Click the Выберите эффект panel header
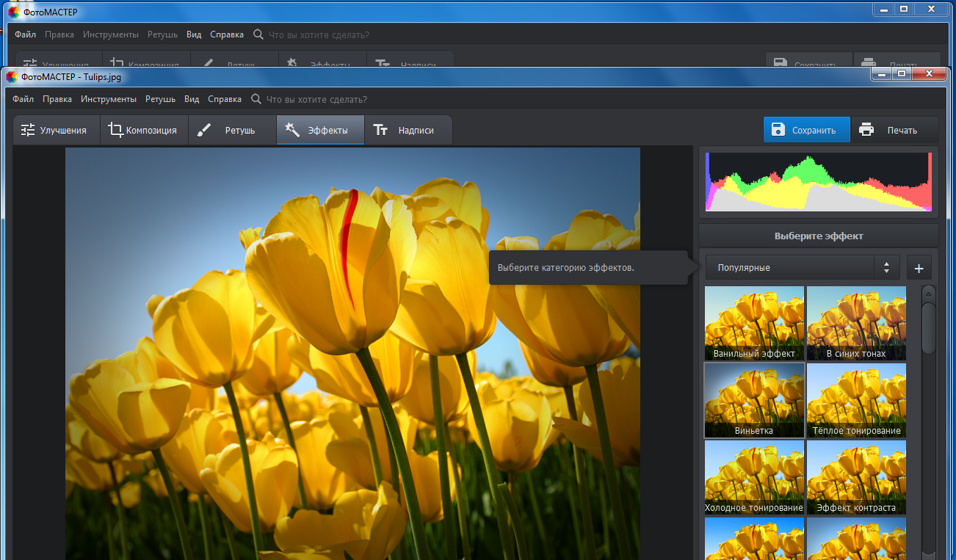Image resolution: width=956 pixels, height=560 pixels. [x=819, y=236]
